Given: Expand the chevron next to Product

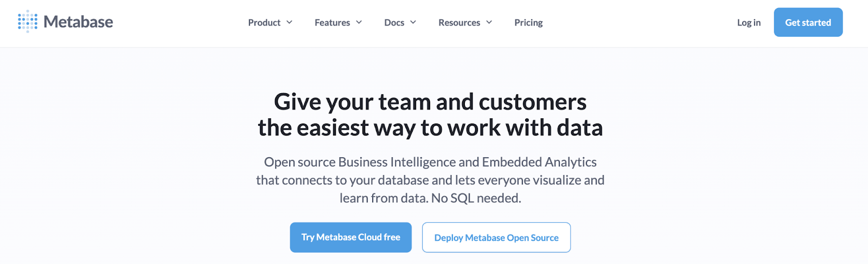Looking at the screenshot, I should coord(290,22).
